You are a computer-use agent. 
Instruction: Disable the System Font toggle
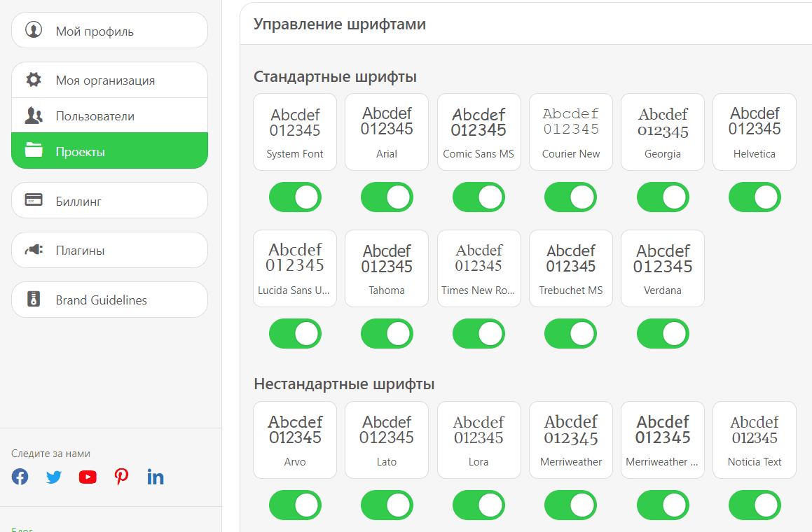pyautogui.click(x=295, y=197)
